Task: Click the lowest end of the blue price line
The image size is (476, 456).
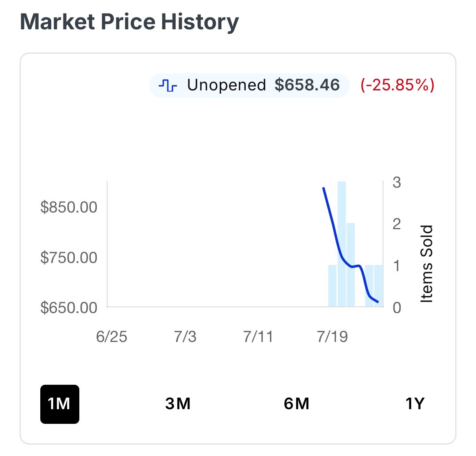Action: [x=378, y=302]
